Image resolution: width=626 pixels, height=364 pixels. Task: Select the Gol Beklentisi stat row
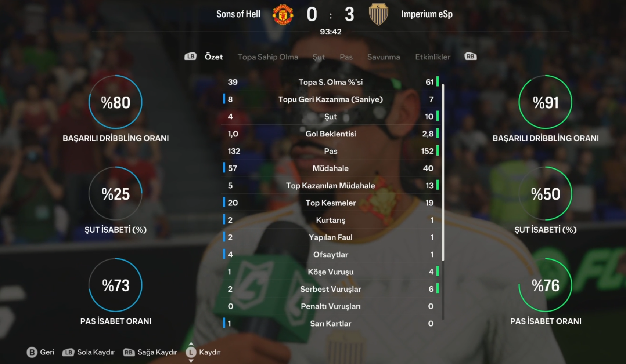click(331, 134)
